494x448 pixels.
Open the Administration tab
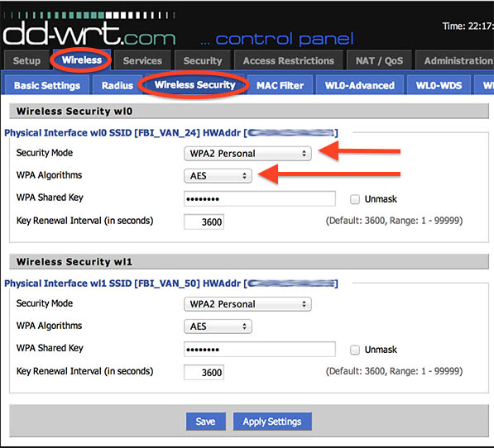(455, 60)
